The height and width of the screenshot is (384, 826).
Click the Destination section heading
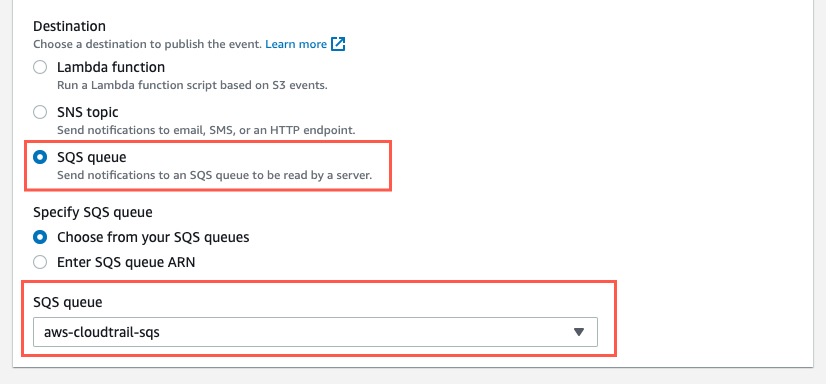70,26
